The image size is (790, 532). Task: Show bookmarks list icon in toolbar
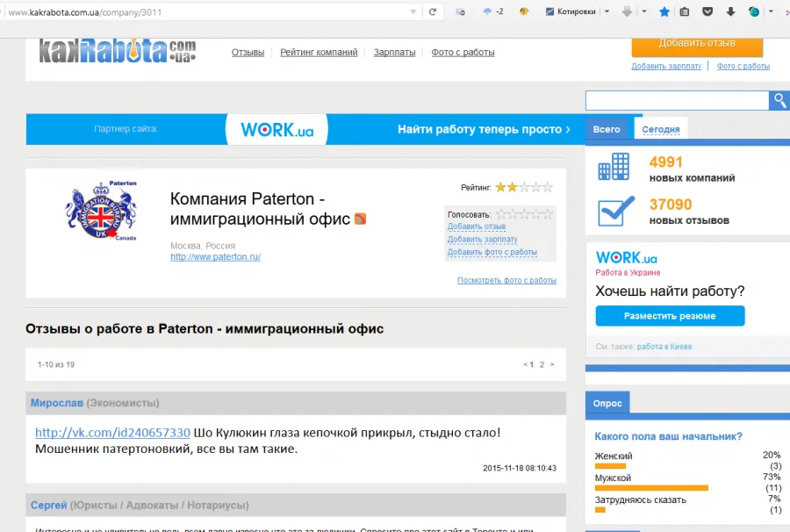coord(684,11)
